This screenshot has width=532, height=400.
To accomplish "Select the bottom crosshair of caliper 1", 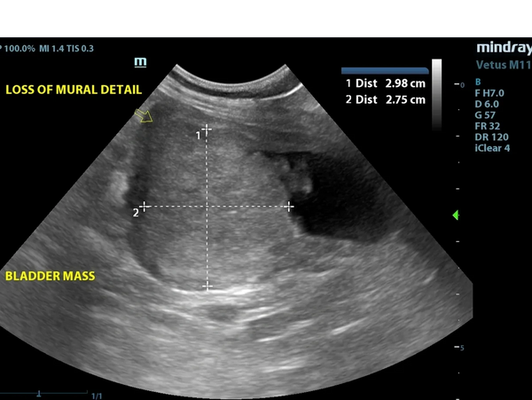I will [x=207, y=286].
